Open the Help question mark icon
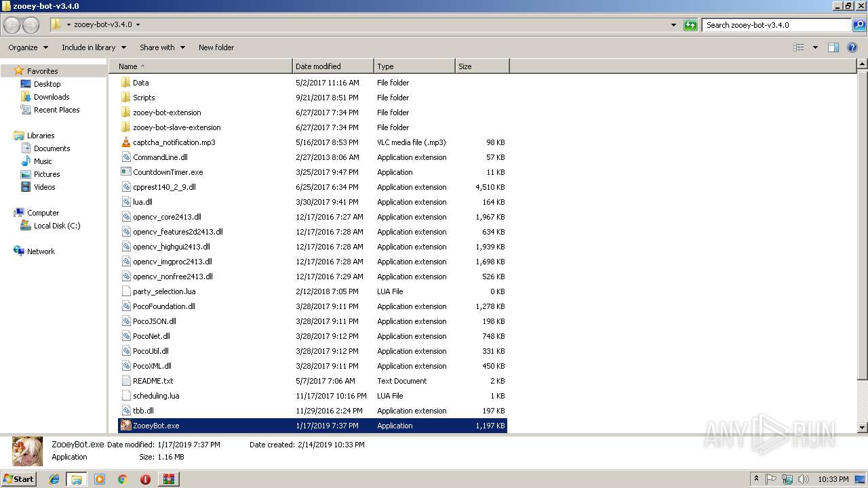 (x=852, y=47)
